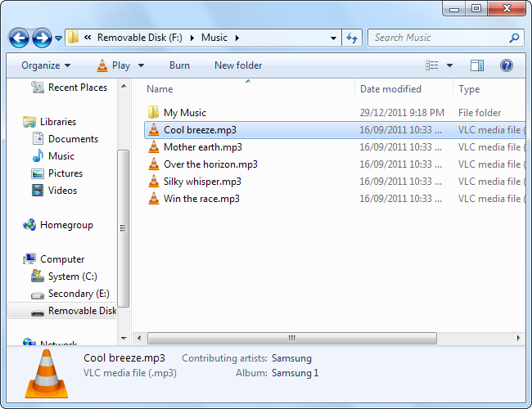Open Recent Places in navigation pane
The image size is (532, 409).
coord(78,88)
